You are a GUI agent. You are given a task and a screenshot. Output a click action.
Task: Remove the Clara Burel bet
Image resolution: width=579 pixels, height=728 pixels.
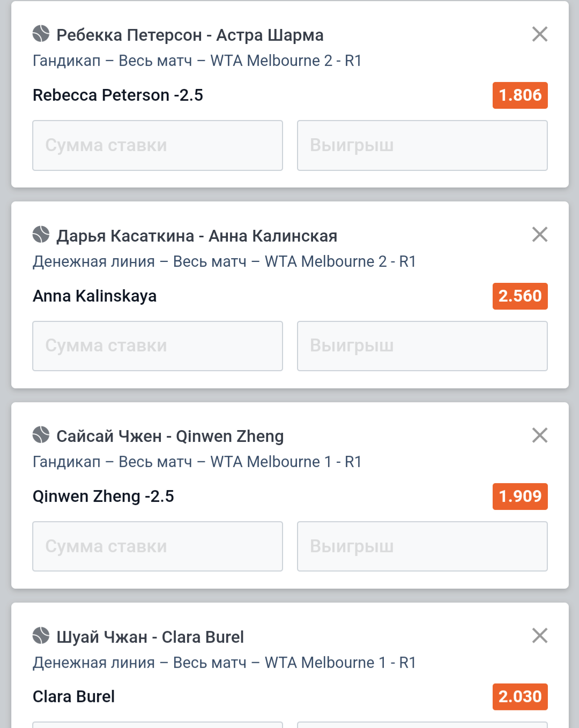pos(539,636)
